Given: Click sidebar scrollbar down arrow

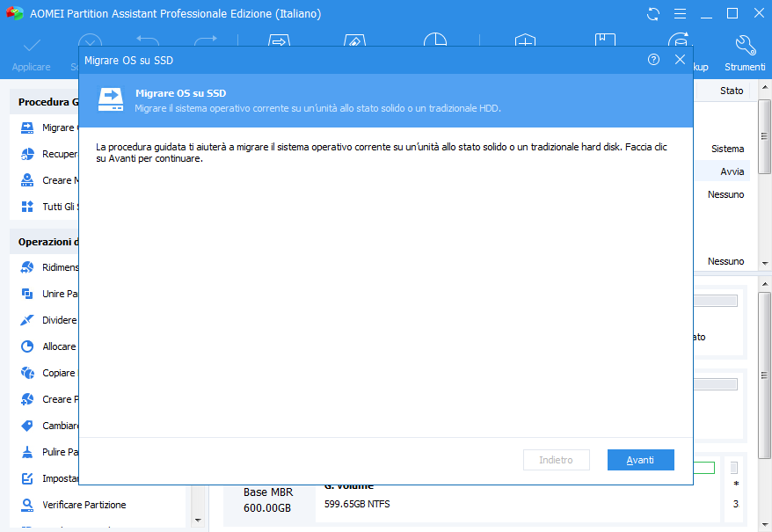Looking at the screenshot, I should coord(198,521).
